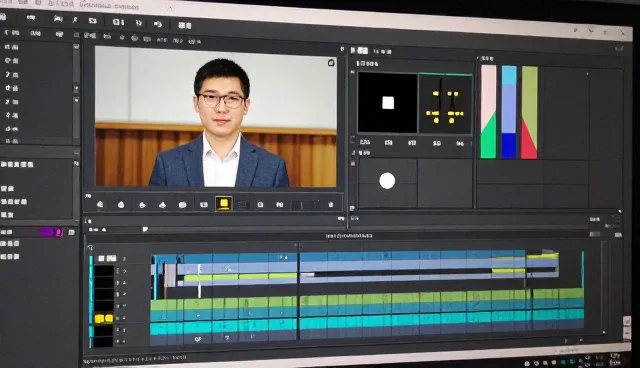Click the speaker icon on the bottom timeline track

(x=198, y=339)
